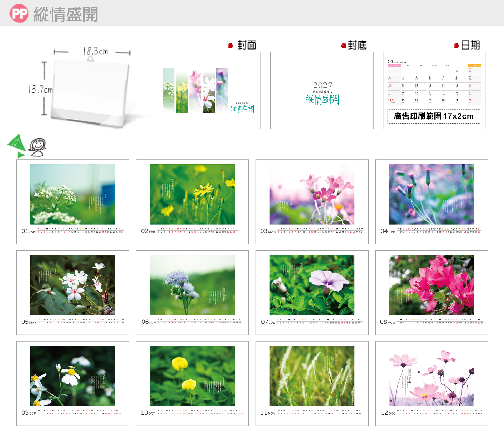Select the 03 MAR pink oxalis page
Screen dimensions: 504x439
312,202
